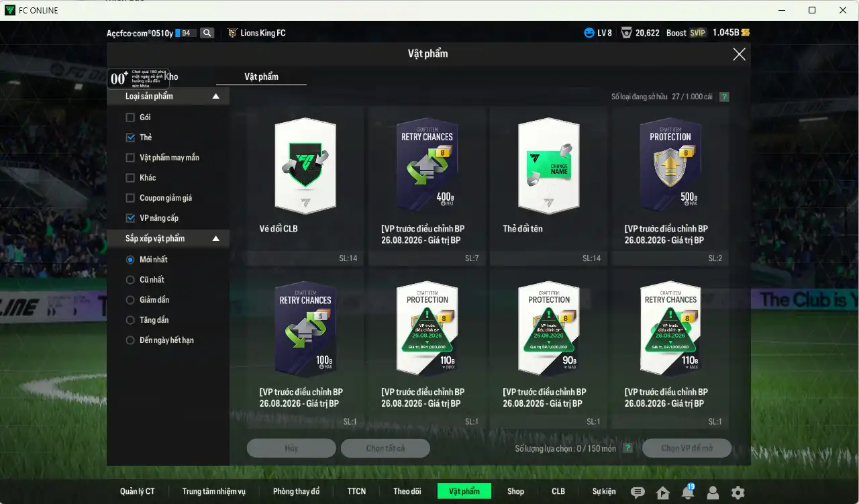Image resolution: width=859 pixels, height=504 pixels.
Task: Uncheck the Thẻ checkbox
Action: (x=130, y=138)
